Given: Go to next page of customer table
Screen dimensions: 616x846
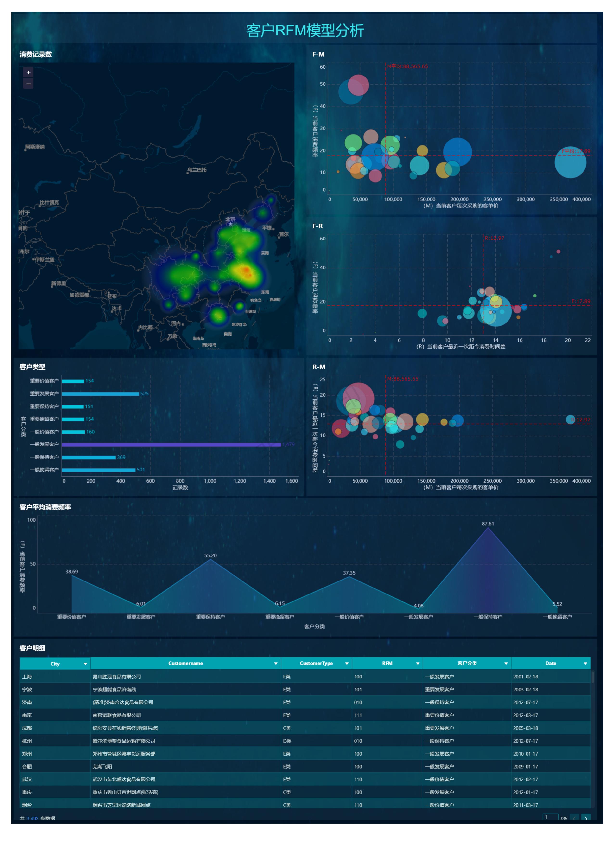Looking at the screenshot, I should click(x=586, y=818).
